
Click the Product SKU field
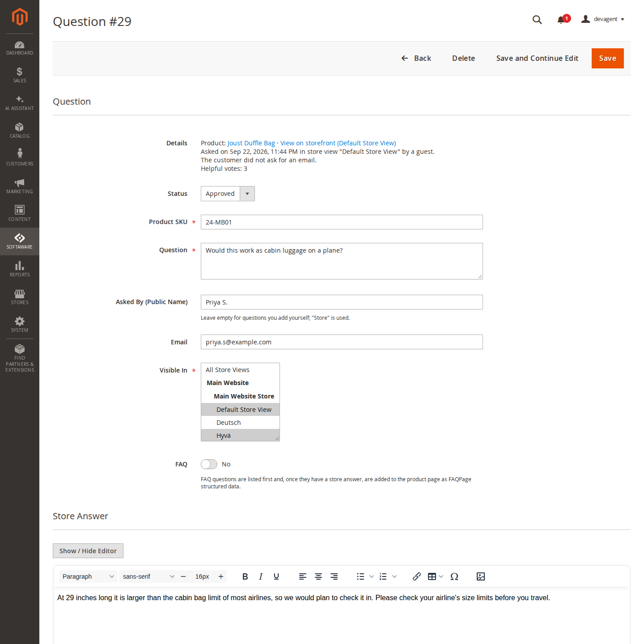[x=342, y=222]
